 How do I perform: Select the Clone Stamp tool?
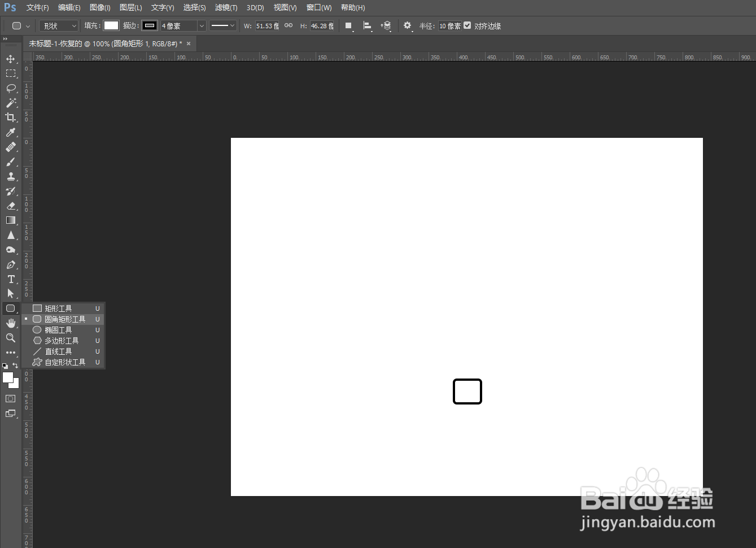tap(11, 176)
